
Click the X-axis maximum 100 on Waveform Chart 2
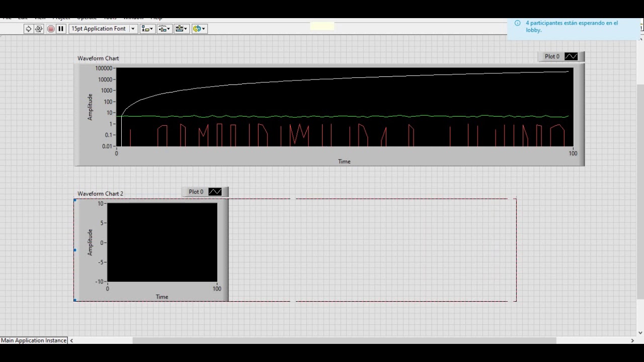click(217, 289)
